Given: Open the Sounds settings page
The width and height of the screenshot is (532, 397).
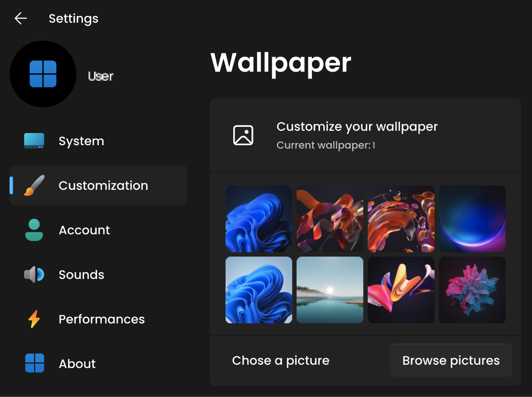Looking at the screenshot, I should (x=81, y=275).
